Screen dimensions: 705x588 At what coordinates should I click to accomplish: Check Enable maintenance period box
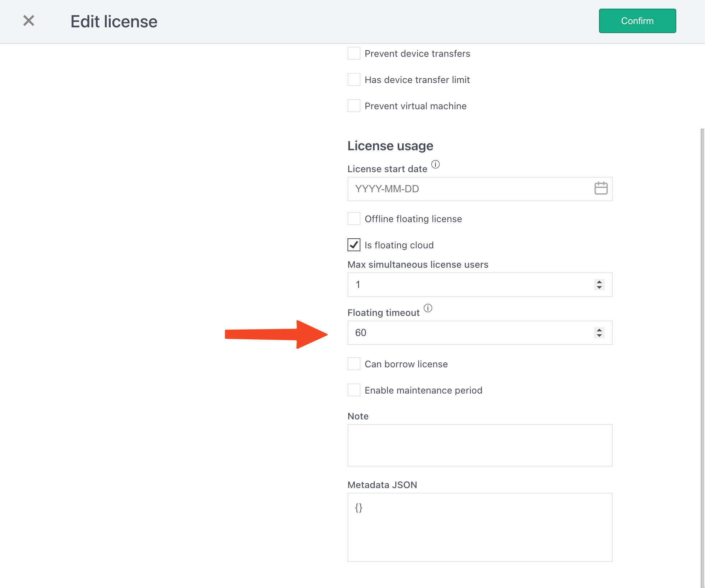[x=354, y=390]
